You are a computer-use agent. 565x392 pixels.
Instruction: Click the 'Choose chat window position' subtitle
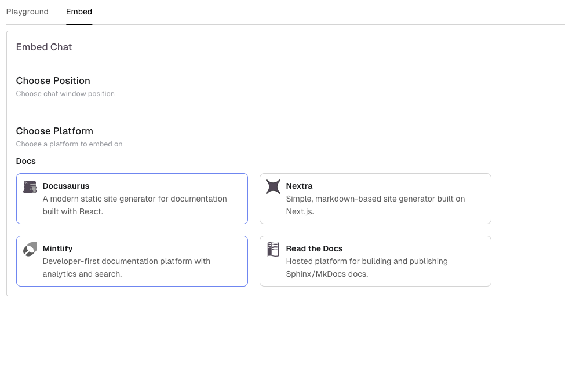coord(65,94)
